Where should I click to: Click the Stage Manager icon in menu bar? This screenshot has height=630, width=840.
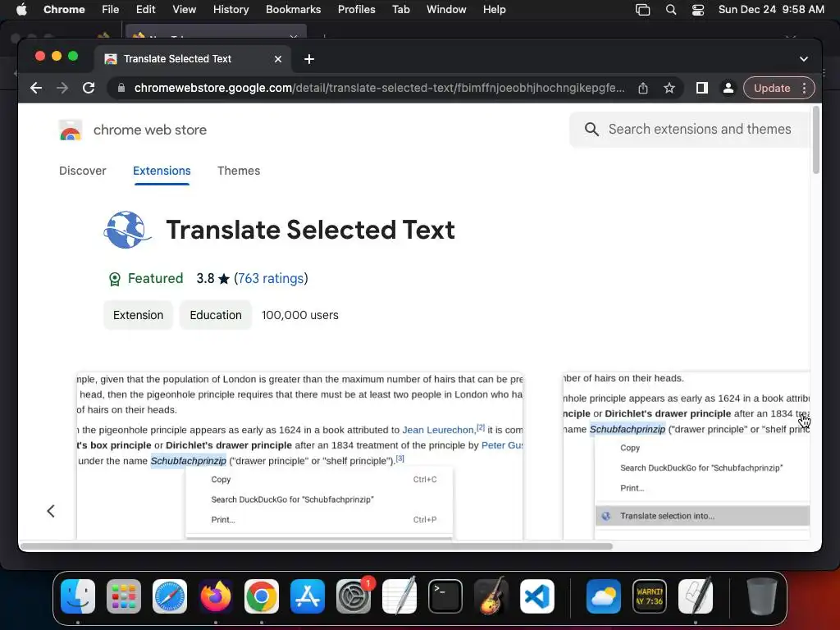(643, 10)
